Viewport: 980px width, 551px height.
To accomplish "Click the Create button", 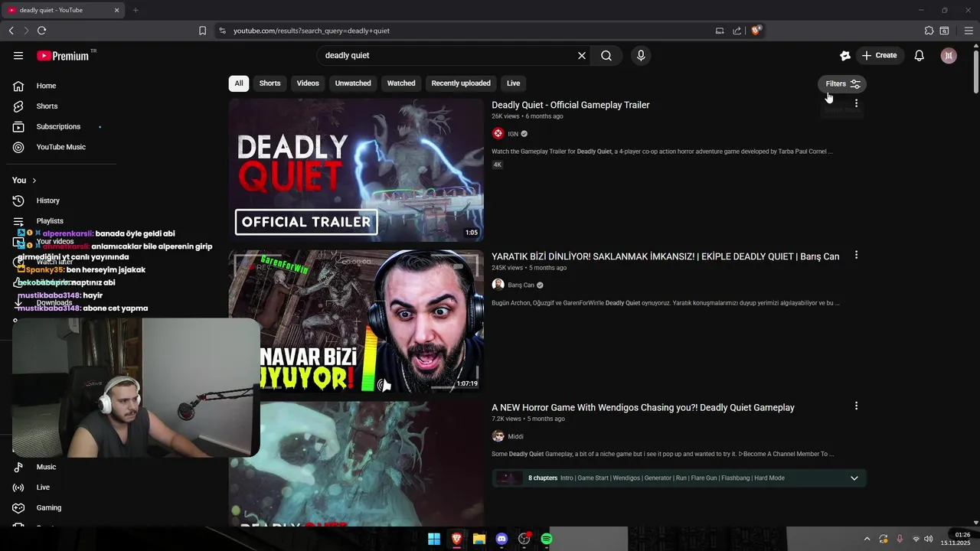I will pos(879,55).
